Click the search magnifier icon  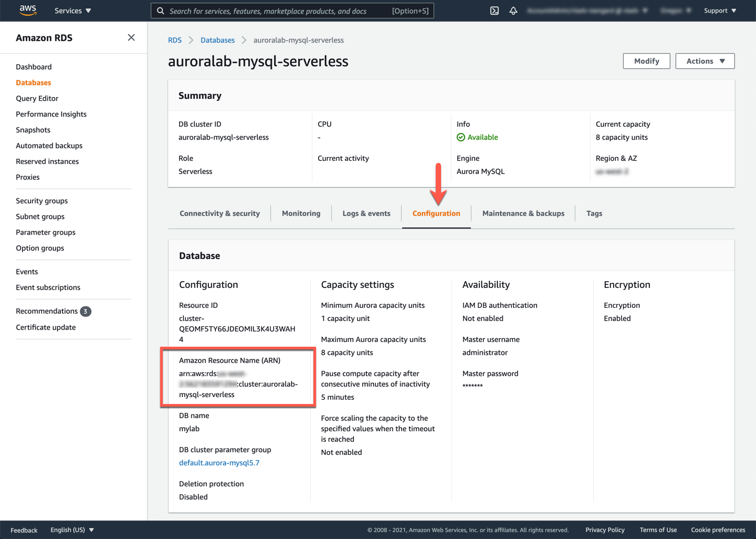(161, 11)
